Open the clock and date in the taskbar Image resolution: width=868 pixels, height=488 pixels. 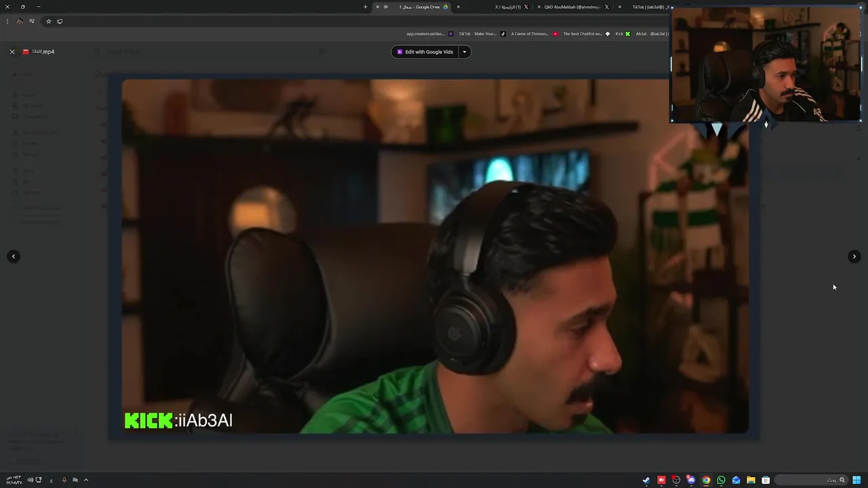tap(14, 480)
